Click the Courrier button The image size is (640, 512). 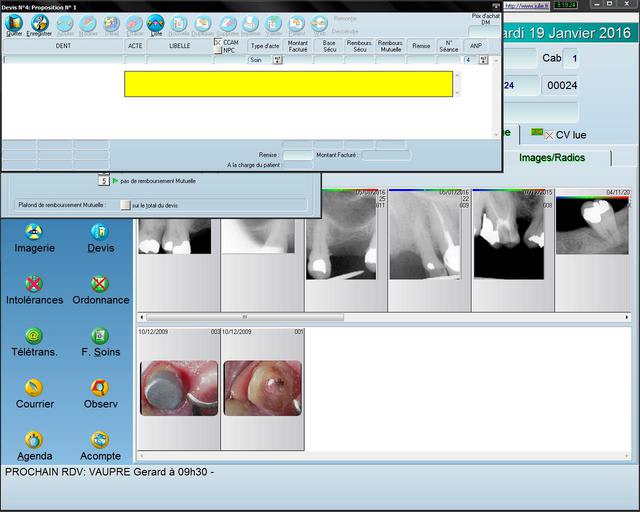pyautogui.click(x=34, y=388)
